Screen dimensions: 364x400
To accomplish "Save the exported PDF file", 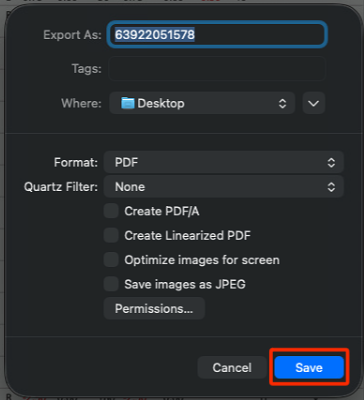I will (x=309, y=368).
